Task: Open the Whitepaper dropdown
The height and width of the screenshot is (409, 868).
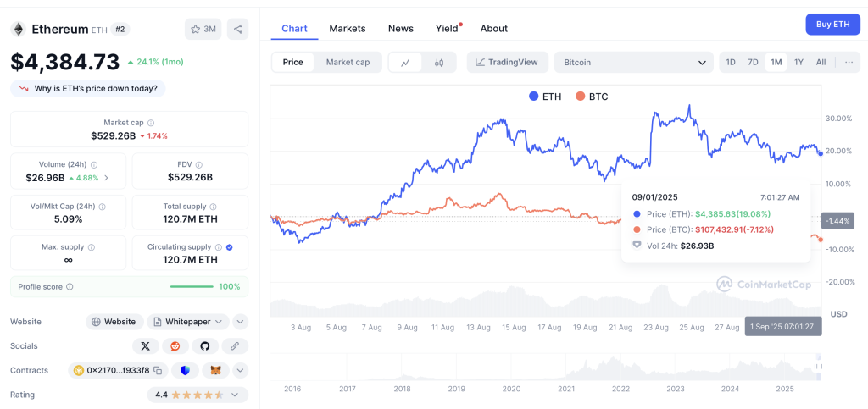Action: (x=188, y=322)
